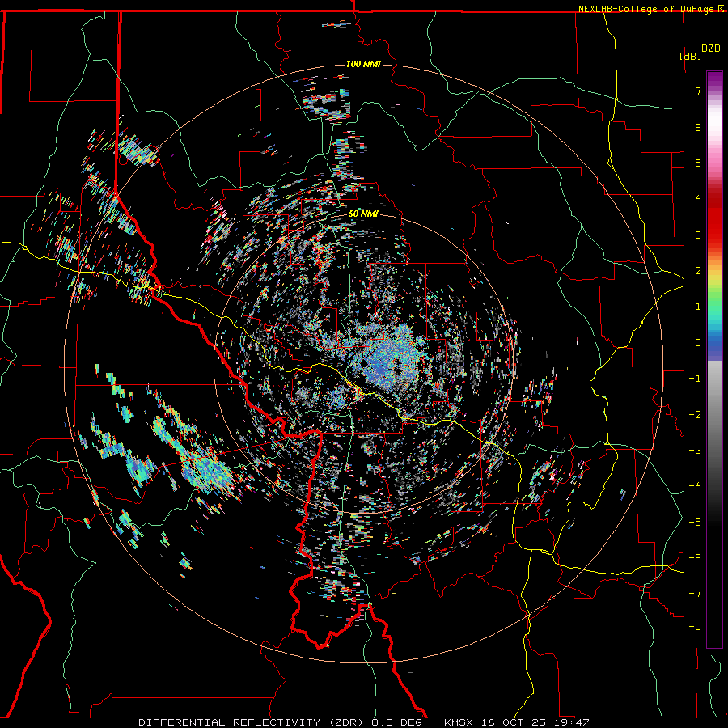
Task: Select the 5 value on the color scale
Action: (698, 163)
